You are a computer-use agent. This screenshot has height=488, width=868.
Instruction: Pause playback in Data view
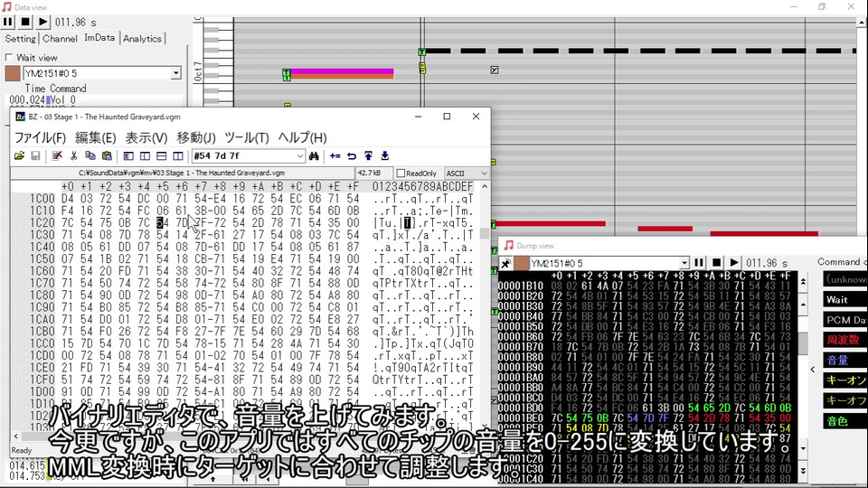click(x=8, y=22)
